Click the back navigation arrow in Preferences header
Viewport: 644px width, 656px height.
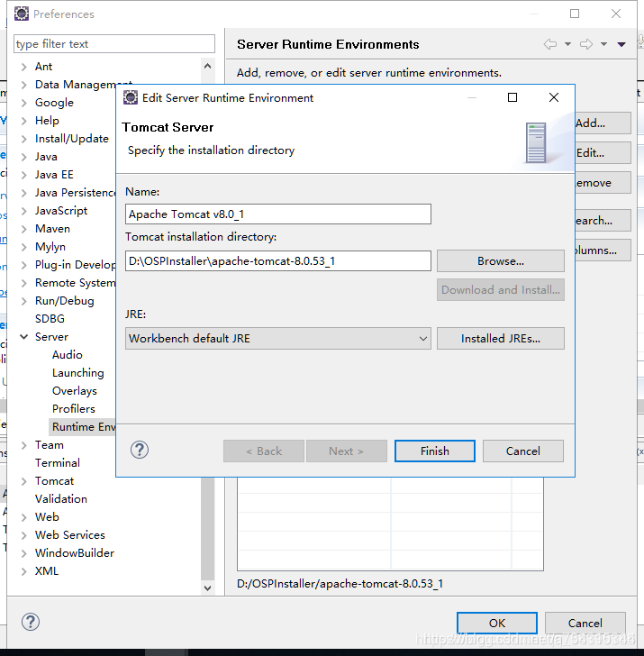coord(550,44)
